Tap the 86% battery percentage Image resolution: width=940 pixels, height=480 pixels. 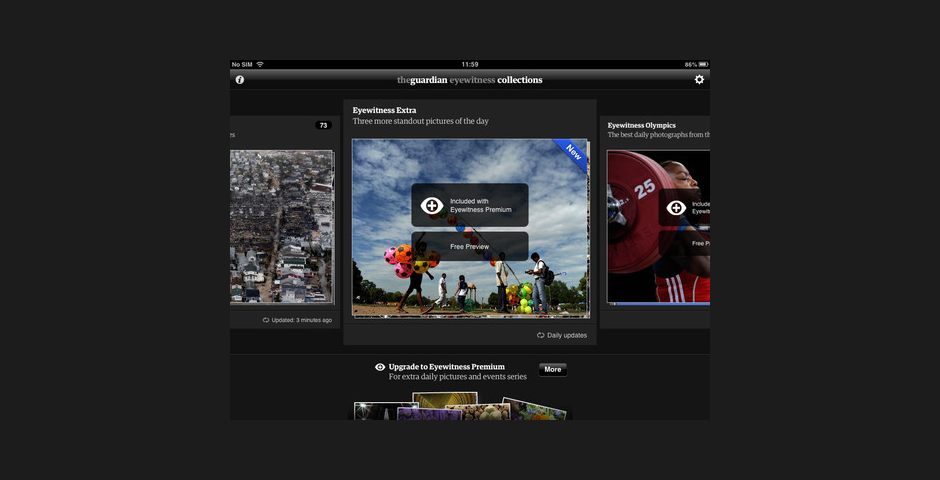pyautogui.click(x=691, y=64)
